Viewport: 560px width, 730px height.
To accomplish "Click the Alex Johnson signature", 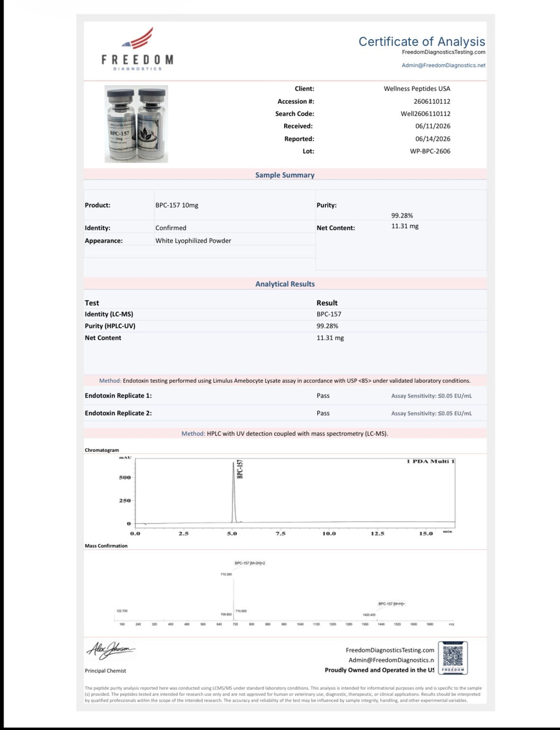I will click(x=110, y=650).
